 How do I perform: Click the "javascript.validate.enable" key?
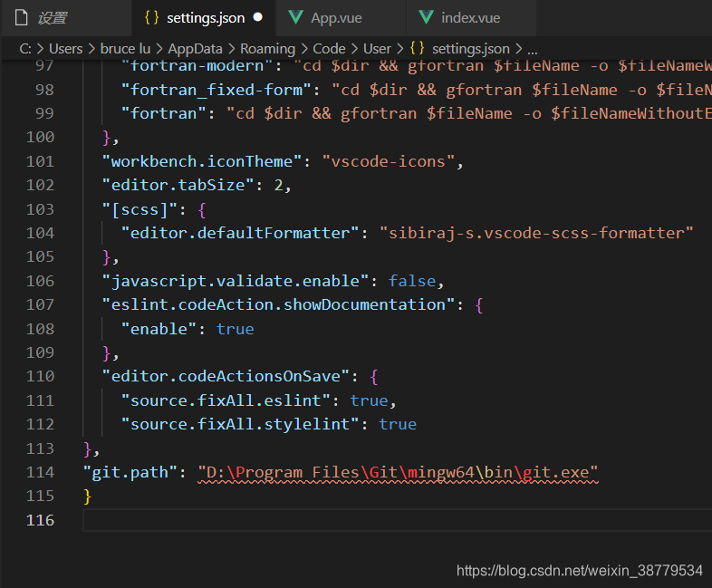tap(236, 282)
